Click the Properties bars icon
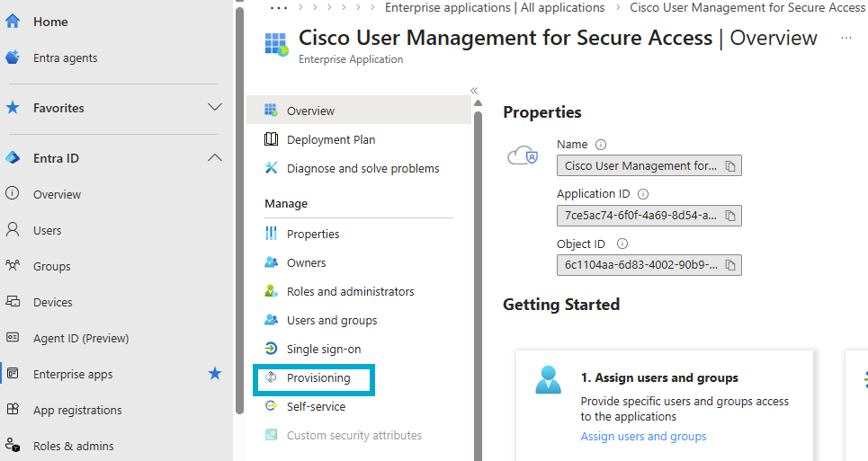This screenshot has width=868, height=461. tap(272, 234)
